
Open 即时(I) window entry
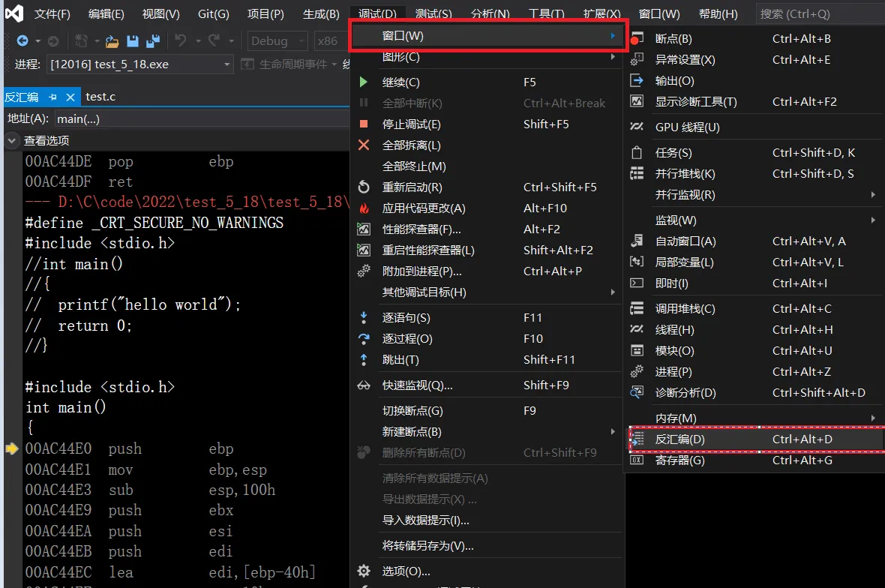tap(755, 283)
